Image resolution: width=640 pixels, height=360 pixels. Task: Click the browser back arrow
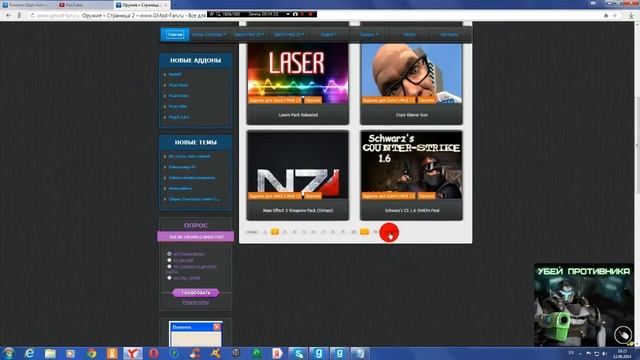[9, 16]
